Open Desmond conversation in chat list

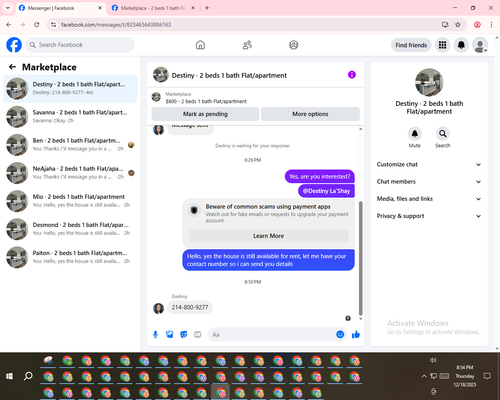click(x=70, y=229)
